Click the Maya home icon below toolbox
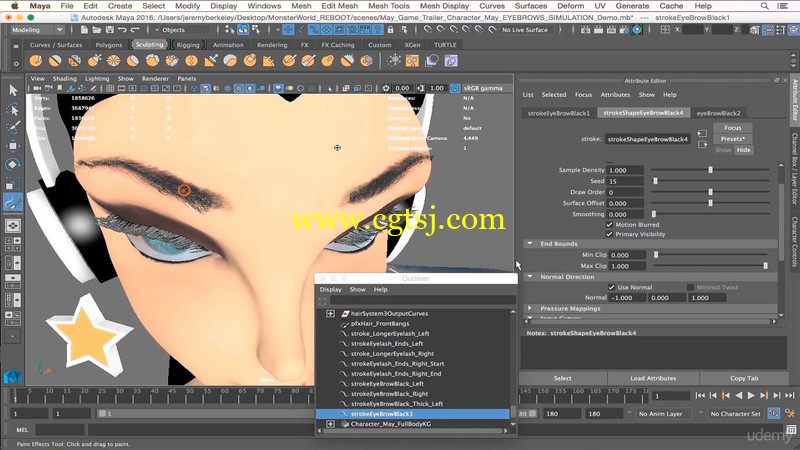The width and height of the screenshot is (800, 450). [13, 377]
